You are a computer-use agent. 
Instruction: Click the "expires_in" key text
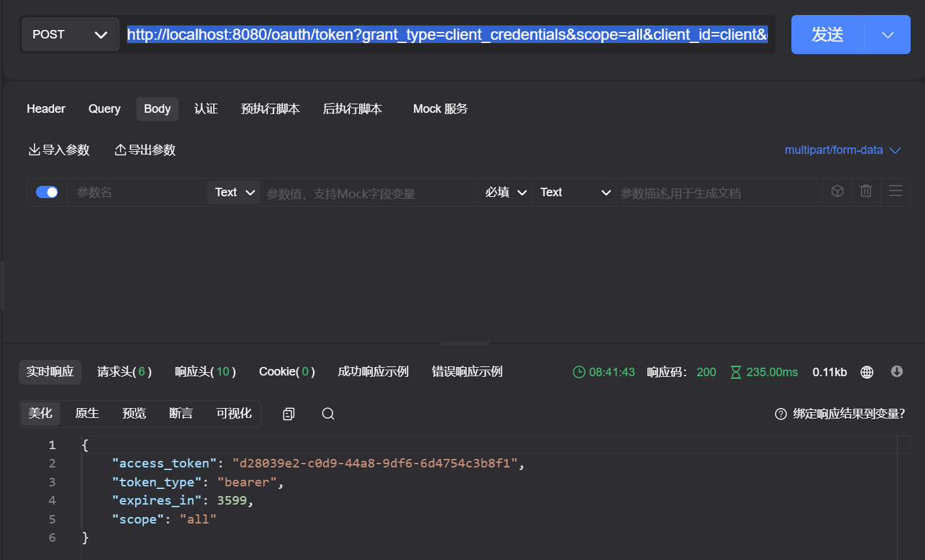click(x=157, y=501)
